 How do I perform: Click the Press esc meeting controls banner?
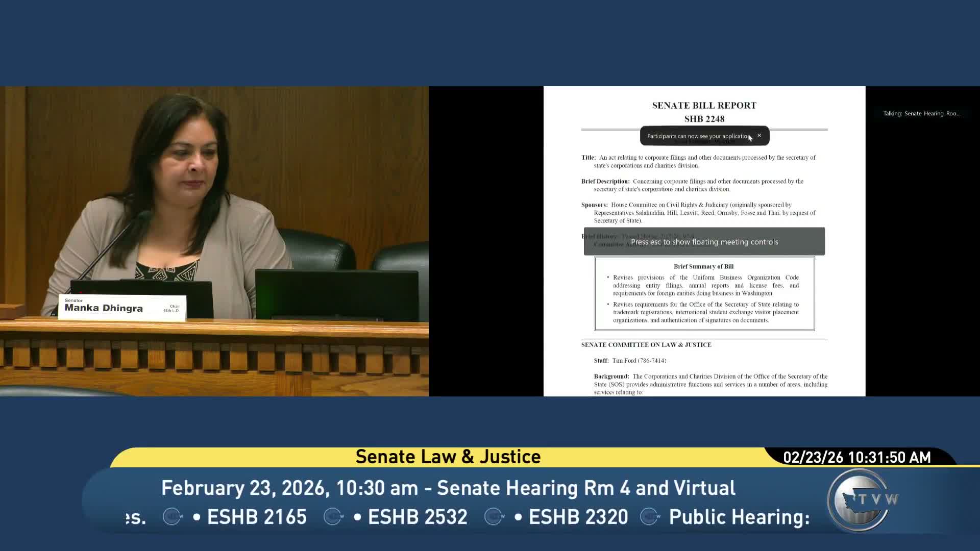coord(704,241)
